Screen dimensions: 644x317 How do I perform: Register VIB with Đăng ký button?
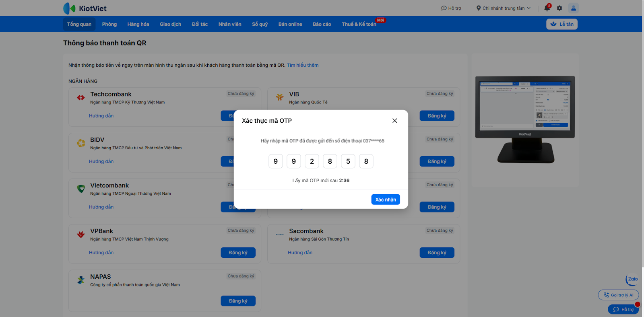[437, 116]
